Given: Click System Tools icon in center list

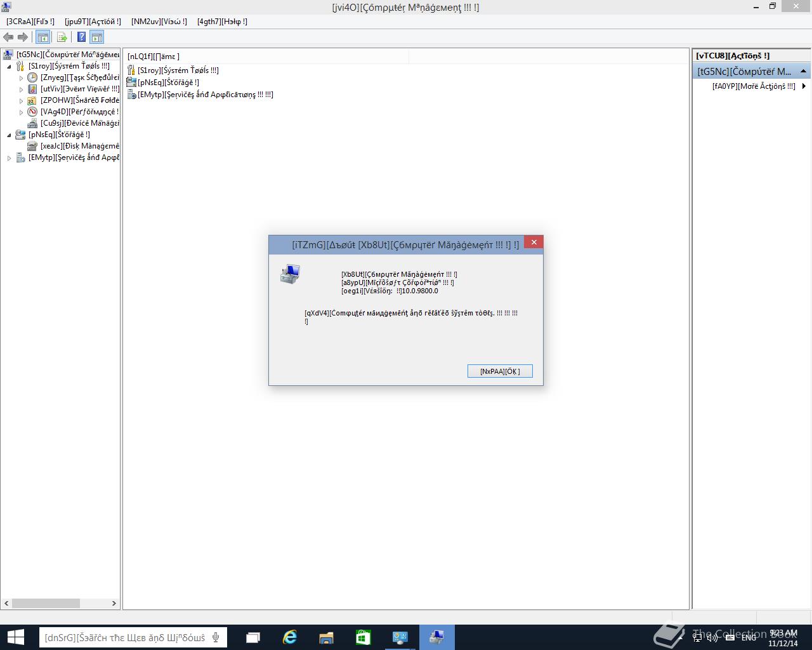Looking at the screenshot, I should [x=131, y=70].
